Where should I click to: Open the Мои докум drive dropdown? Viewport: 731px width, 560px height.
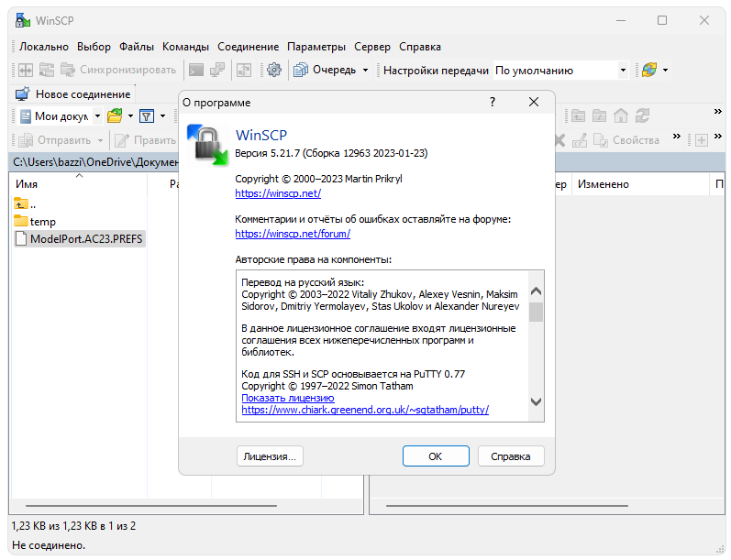tap(97, 116)
